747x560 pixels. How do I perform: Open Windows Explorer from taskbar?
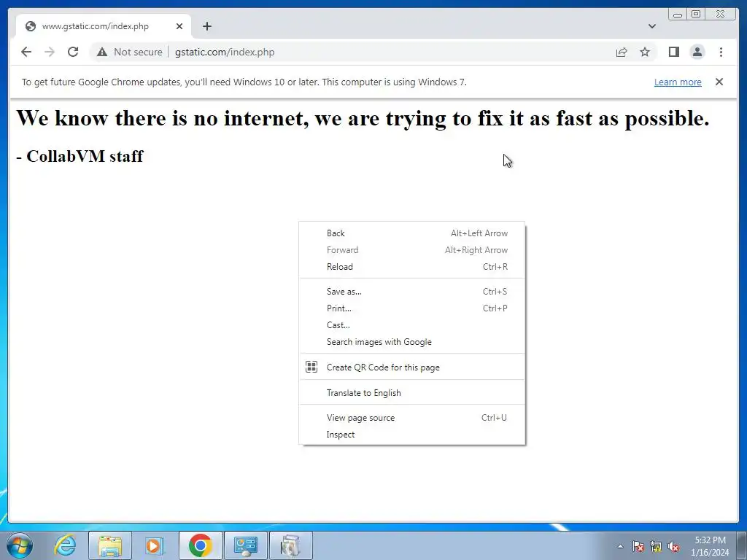click(110, 545)
